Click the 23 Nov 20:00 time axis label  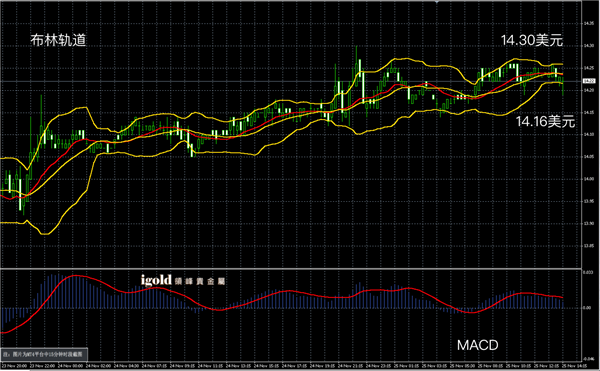[14, 366]
